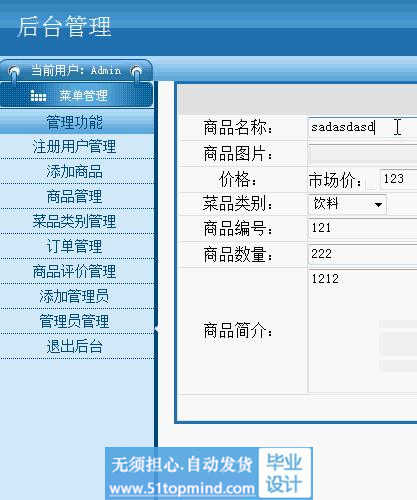Go to 添加商品 page
This screenshot has height=500, width=417.
point(74,172)
